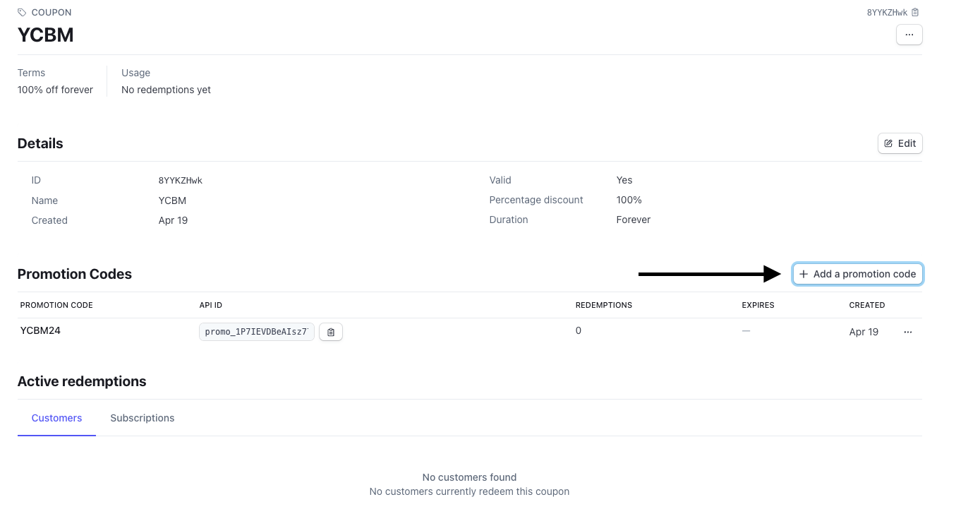Click the promo_1P7IEVDBeAIsz7 API ID field
This screenshot has height=521, width=980.
point(257,332)
